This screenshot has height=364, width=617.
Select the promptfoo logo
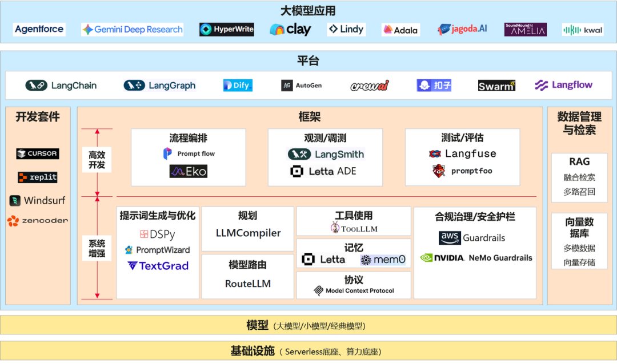click(462, 171)
